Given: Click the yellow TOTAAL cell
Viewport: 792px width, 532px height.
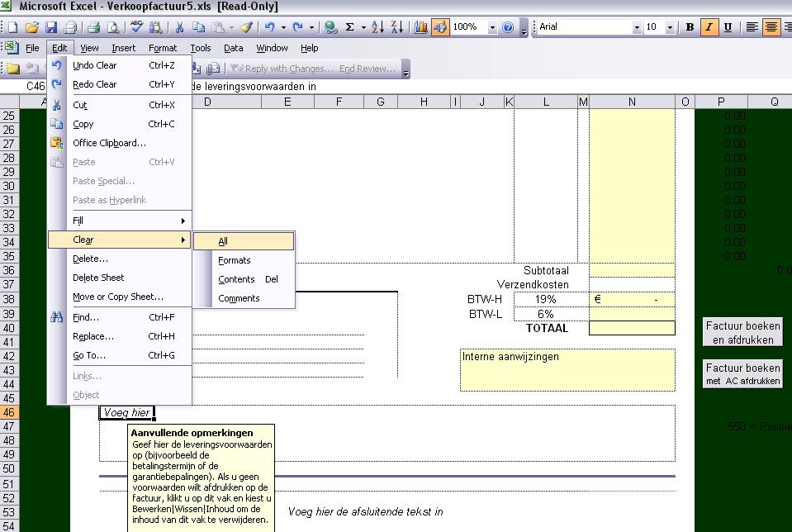Looking at the screenshot, I should tap(632, 328).
